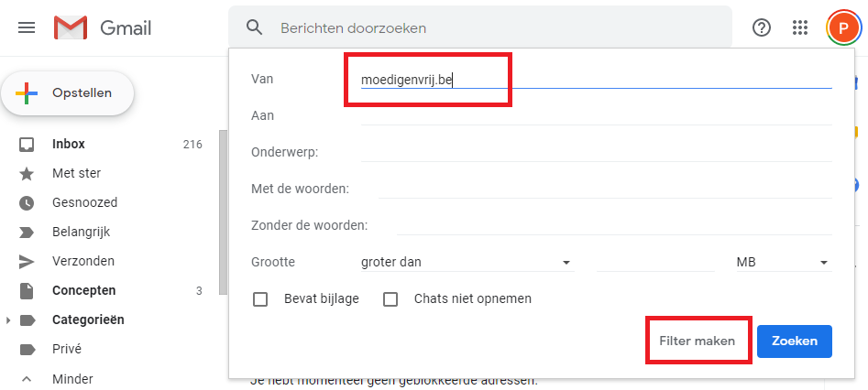Open the account profile avatar
Screen dimensions: 868x390
[842, 27]
